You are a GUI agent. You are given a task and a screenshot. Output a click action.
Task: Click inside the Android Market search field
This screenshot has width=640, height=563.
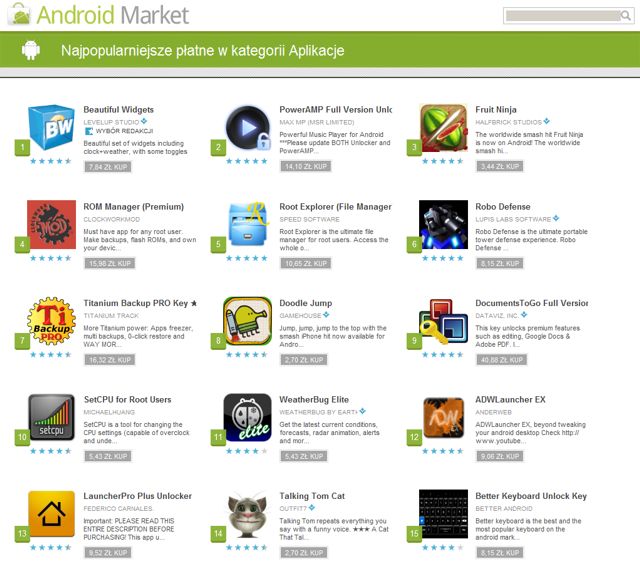[x=563, y=16]
